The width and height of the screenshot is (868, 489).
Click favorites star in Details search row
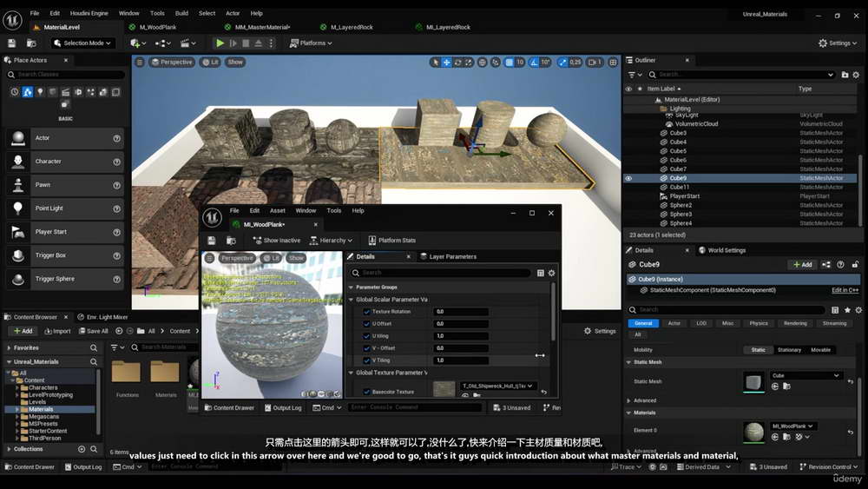[x=847, y=310]
